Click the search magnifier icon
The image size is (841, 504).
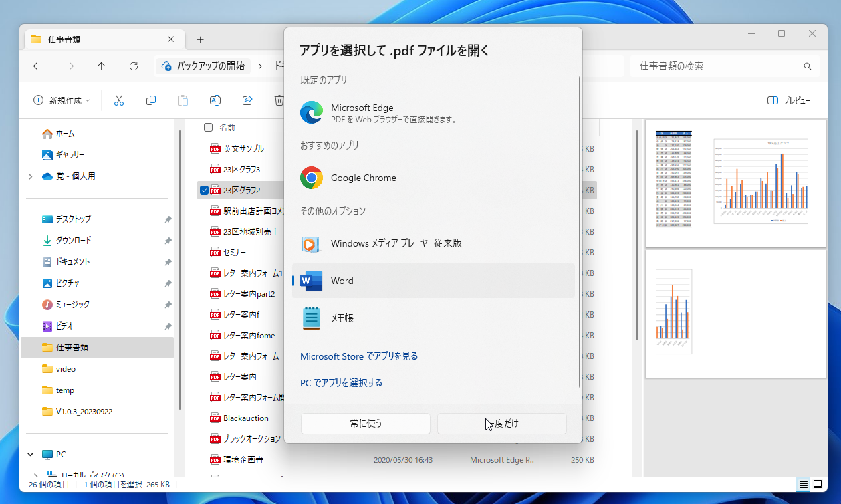(x=808, y=66)
